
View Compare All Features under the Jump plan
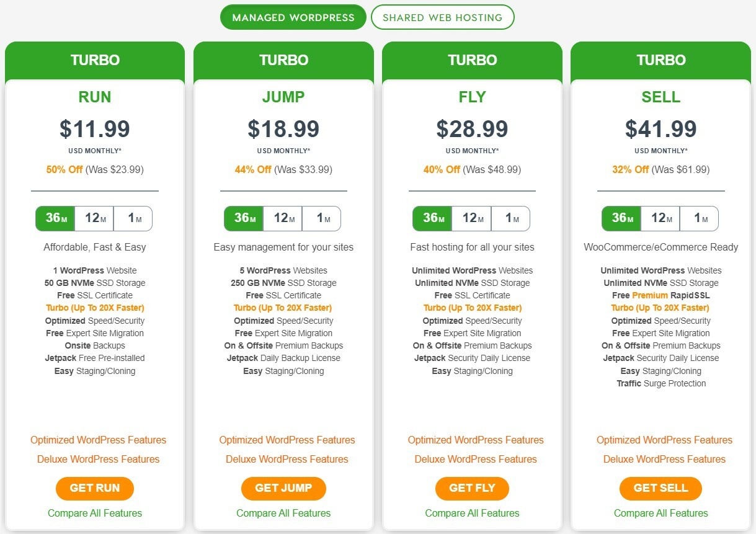pyautogui.click(x=283, y=513)
